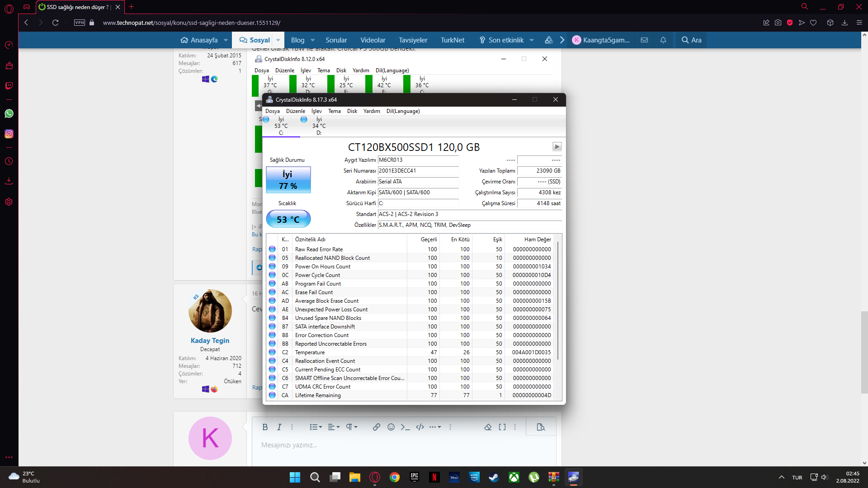Expand the text alignment dropdown
868x488 pixels.
pos(334,427)
